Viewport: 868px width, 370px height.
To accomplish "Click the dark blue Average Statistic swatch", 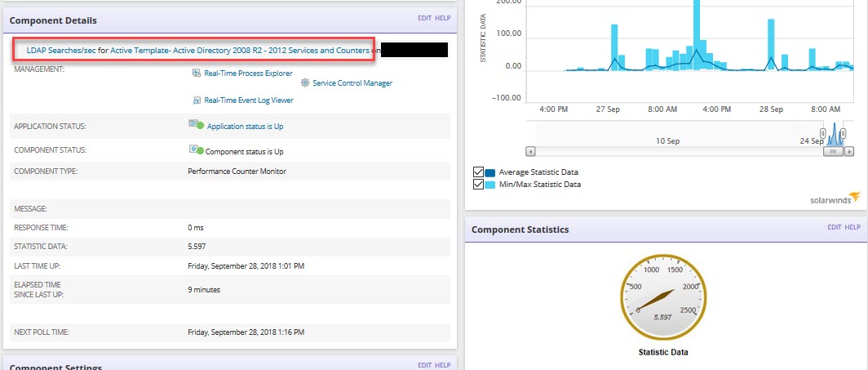I will (x=490, y=172).
